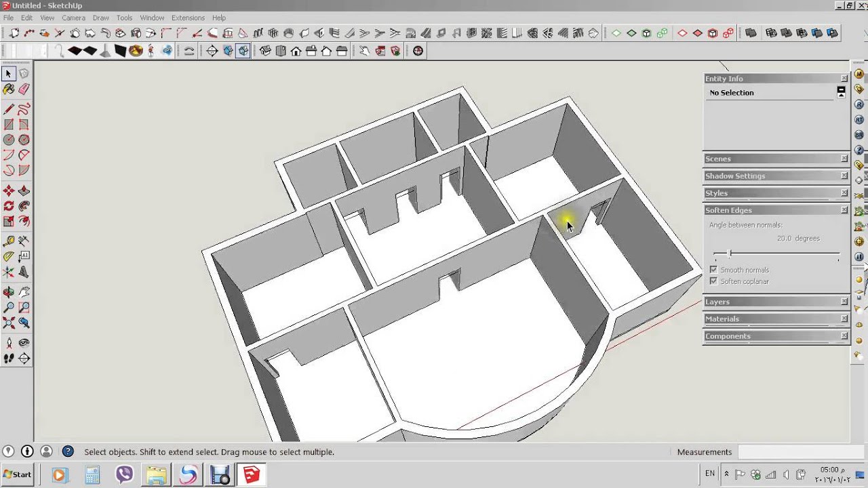Expand the Styles panel
The image size is (868, 488).
(x=776, y=193)
